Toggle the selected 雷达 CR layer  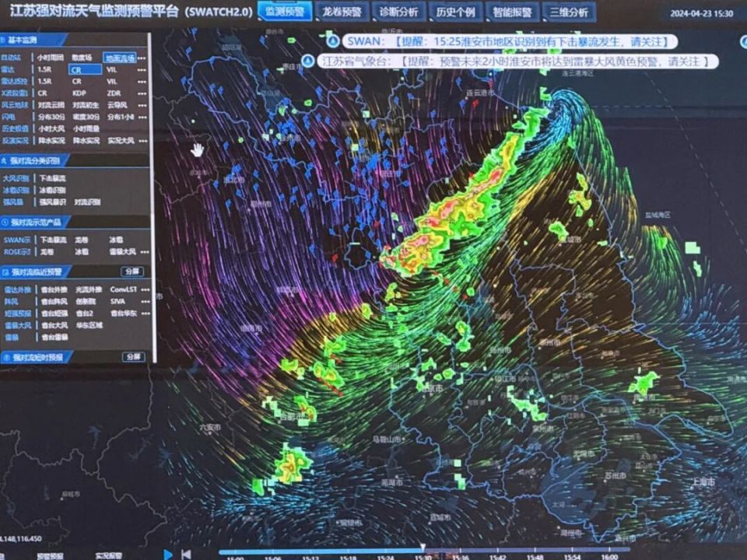coord(86,70)
